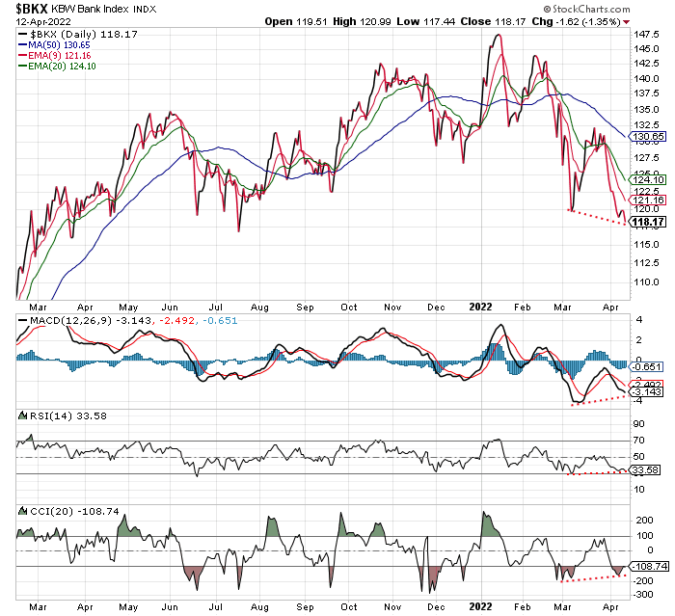Click the CCI -108.74 value tag

tap(650, 566)
